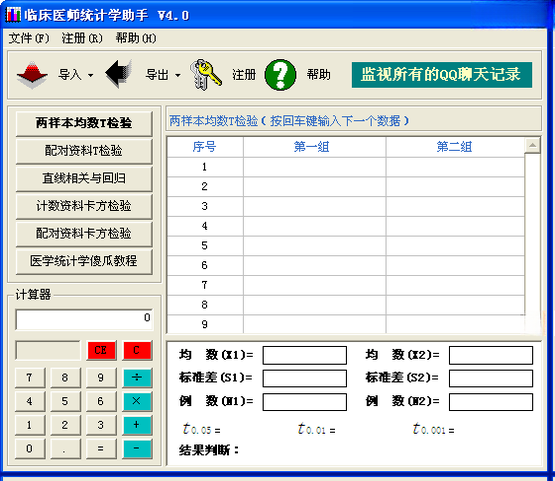
Task: Select 直线相关与回归 button
Action: 84,178
